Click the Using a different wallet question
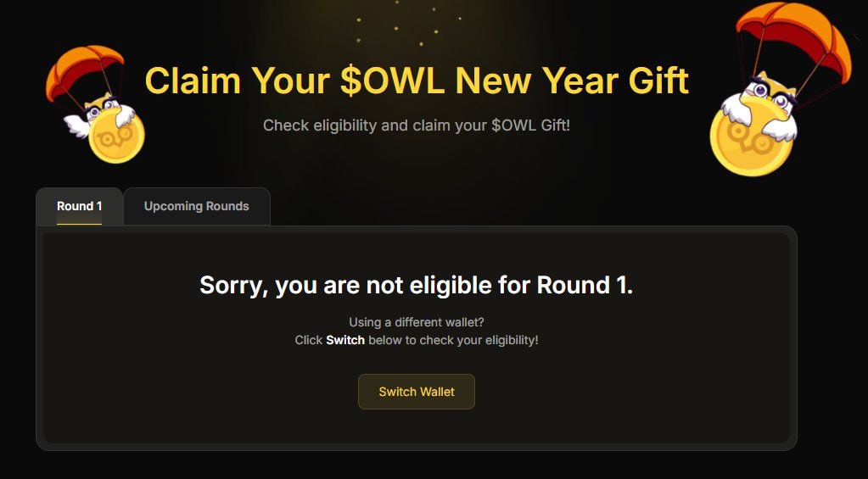Viewport: 868px width, 479px height. pyautogui.click(x=417, y=322)
